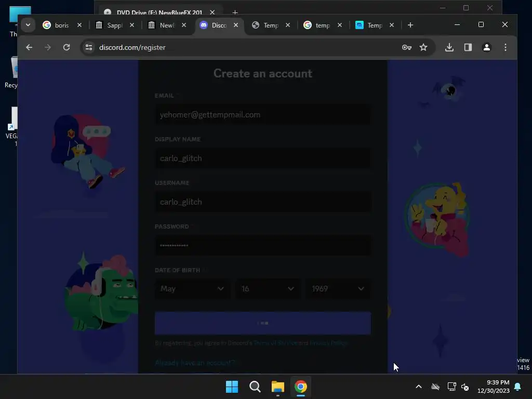Close the last Temp tab
The width and height of the screenshot is (532, 399).
(x=392, y=25)
